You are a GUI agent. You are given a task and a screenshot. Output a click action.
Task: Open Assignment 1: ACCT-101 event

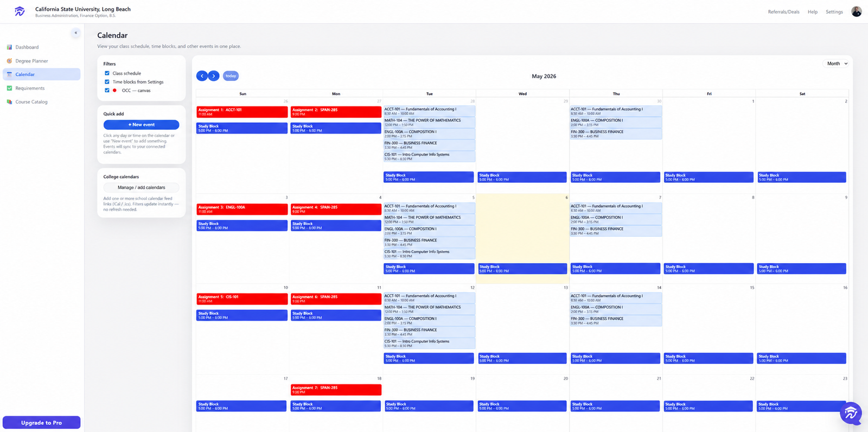[x=242, y=112]
